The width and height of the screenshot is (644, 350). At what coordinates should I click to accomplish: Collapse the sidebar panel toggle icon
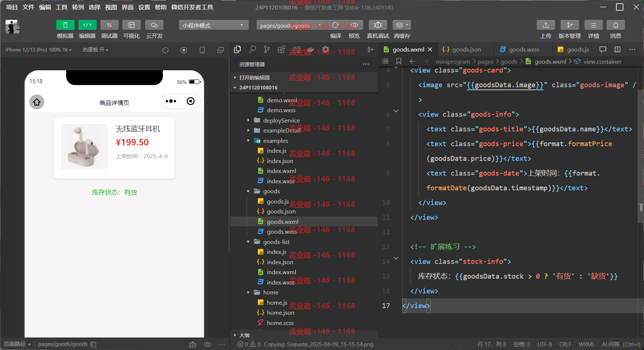(371, 49)
